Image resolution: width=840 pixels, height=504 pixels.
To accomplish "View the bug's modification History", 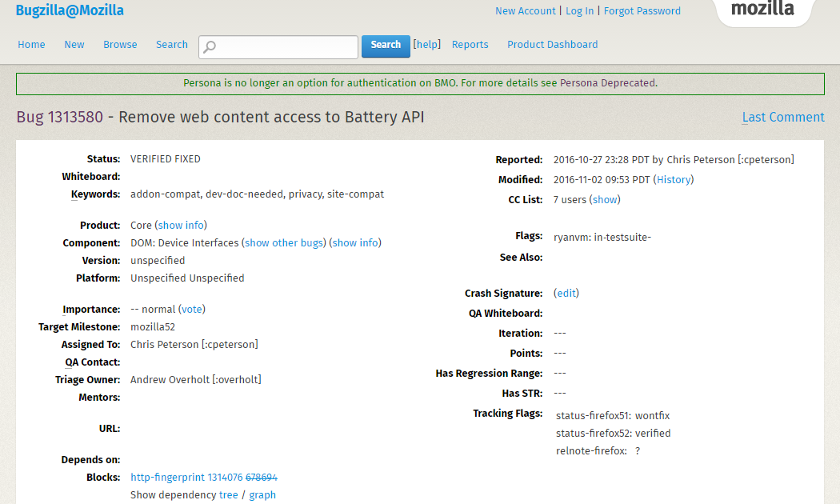I will point(674,179).
